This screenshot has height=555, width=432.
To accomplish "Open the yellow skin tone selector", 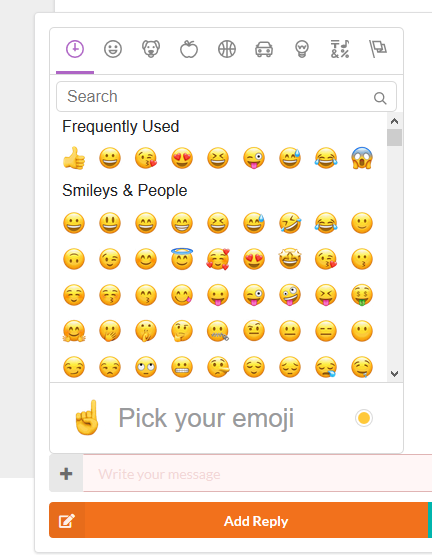I will pyautogui.click(x=364, y=418).
